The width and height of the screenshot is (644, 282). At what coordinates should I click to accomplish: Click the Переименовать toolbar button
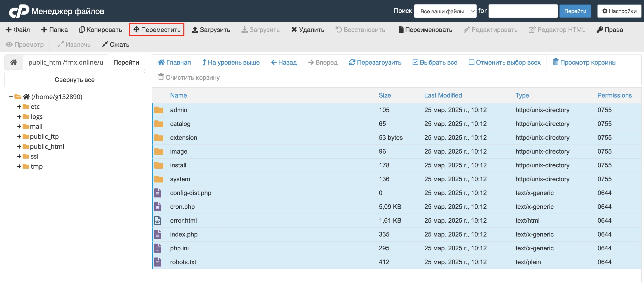coord(425,30)
